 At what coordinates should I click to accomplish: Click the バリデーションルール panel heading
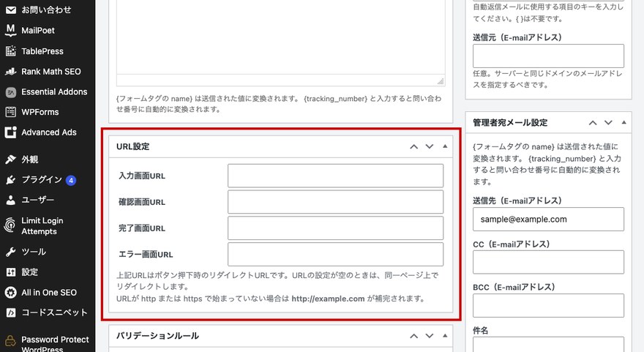tap(157, 336)
